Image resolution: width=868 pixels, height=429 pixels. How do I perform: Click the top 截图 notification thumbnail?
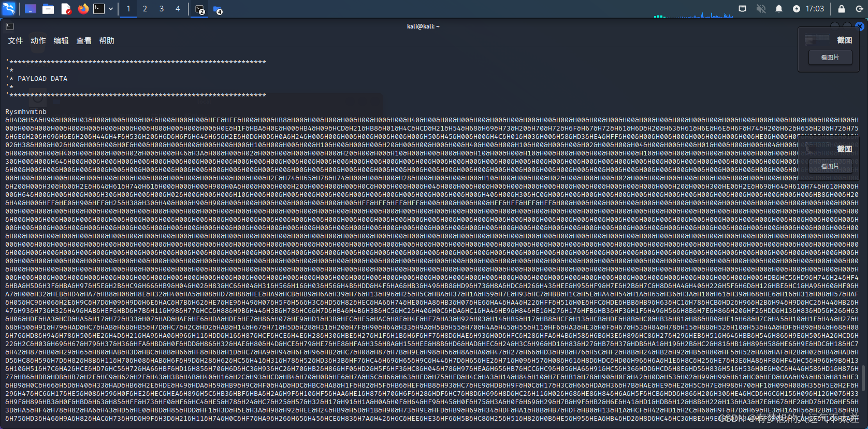coord(817,39)
